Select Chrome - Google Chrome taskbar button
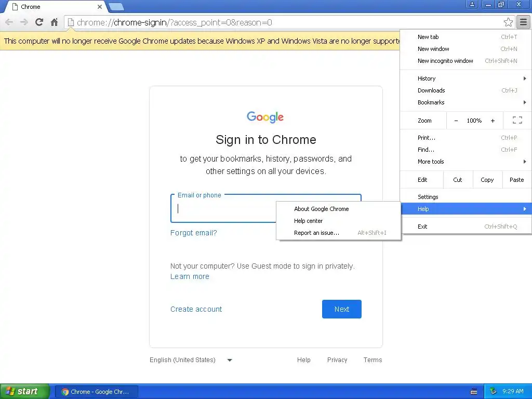The height and width of the screenshot is (399, 532). click(x=96, y=392)
